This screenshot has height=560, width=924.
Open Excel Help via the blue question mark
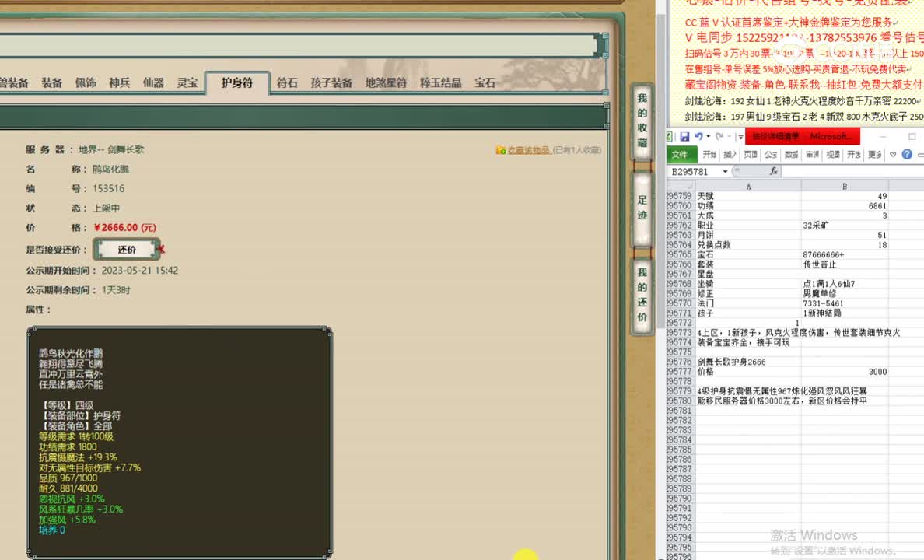click(905, 155)
